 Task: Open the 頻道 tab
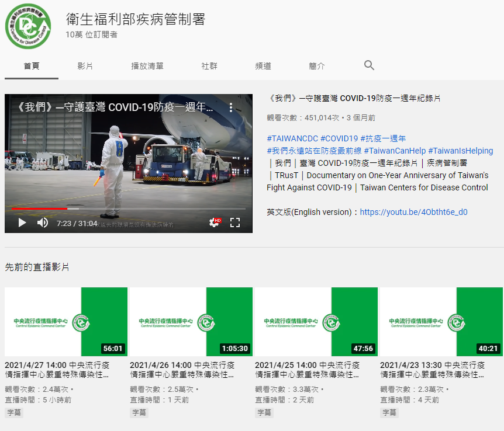tap(263, 66)
